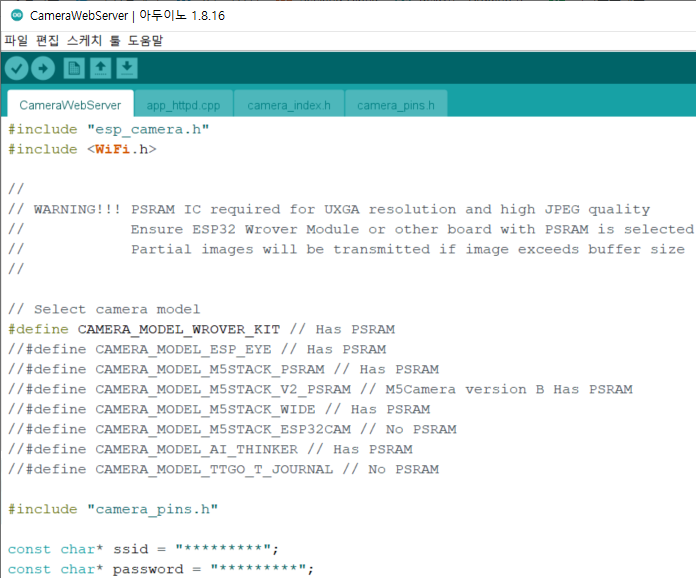Switch to the app_httpd.cpp tab
Image resolution: width=696 pixels, height=578 pixels.
pos(183,105)
